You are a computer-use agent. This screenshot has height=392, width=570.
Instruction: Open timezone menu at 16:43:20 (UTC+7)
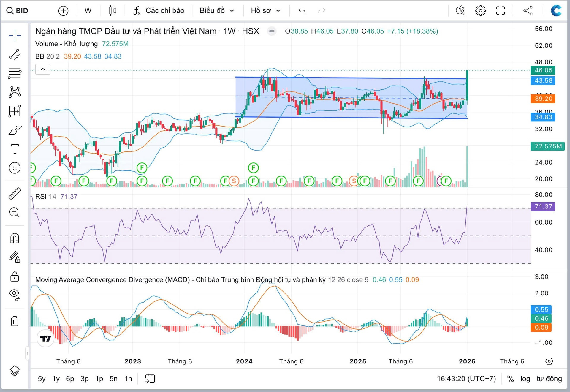click(466, 379)
